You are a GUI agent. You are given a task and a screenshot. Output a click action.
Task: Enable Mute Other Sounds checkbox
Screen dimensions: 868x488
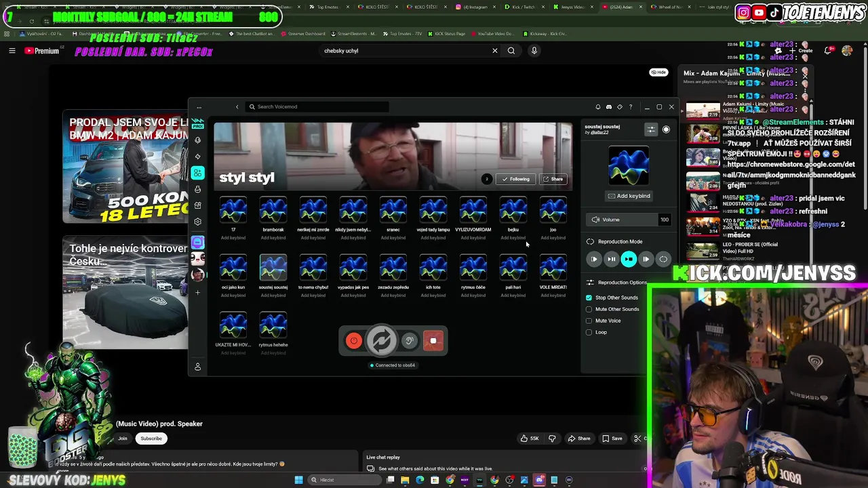pyautogui.click(x=589, y=309)
